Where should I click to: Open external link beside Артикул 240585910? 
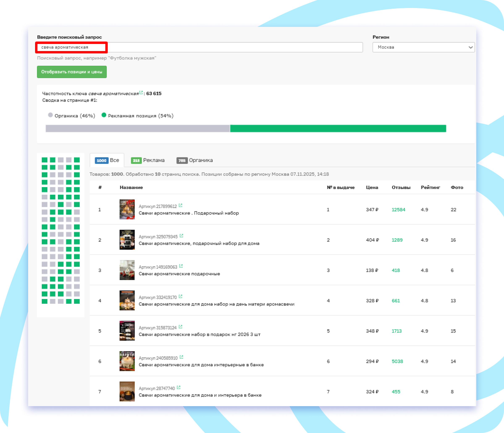[x=182, y=357]
